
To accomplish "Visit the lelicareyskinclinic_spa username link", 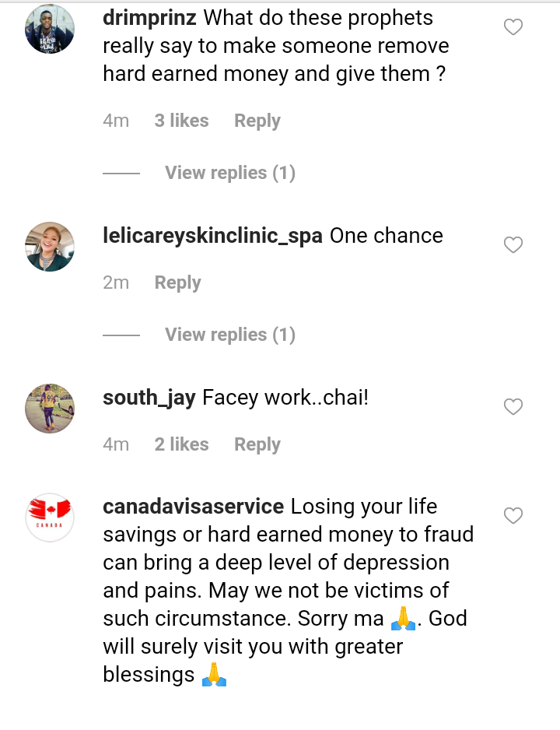I will click(212, 236).
